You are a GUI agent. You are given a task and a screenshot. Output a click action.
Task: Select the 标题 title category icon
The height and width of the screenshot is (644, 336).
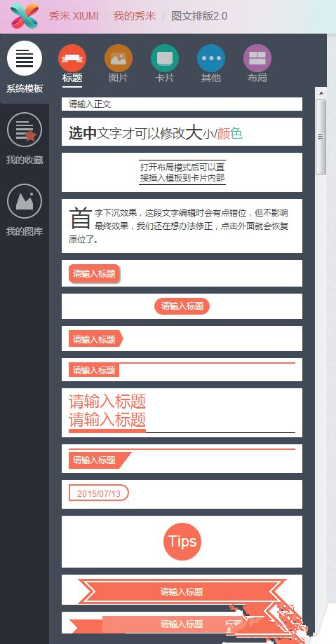tap(72, 58)
